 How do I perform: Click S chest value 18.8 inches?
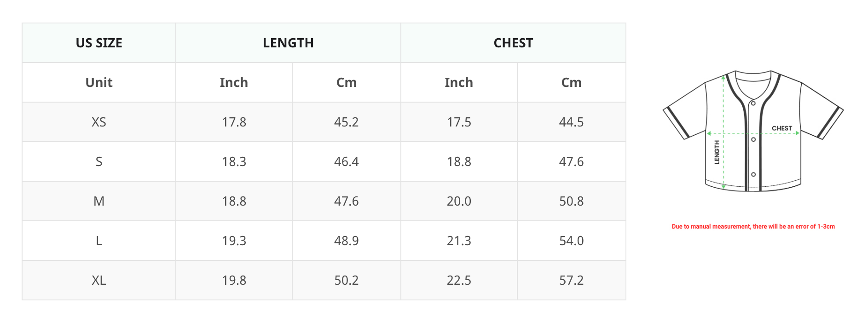coord(459,161)
